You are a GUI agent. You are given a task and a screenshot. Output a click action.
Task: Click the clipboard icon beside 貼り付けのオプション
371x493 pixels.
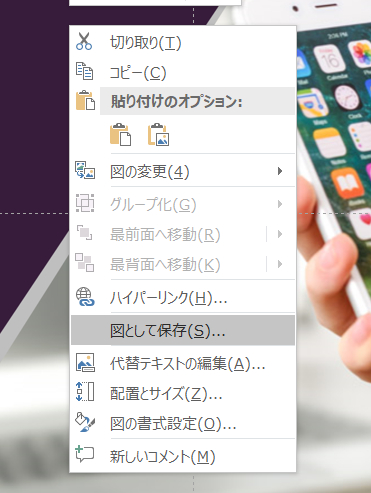click(x=85, y=100)
